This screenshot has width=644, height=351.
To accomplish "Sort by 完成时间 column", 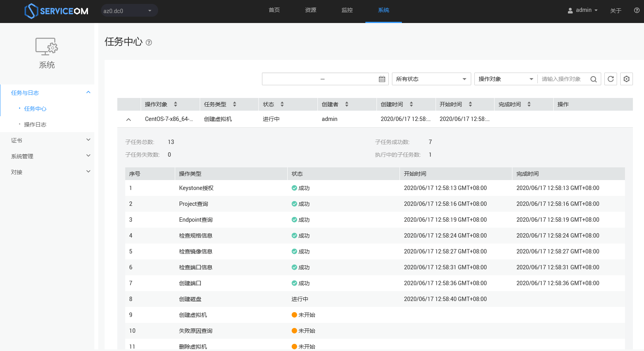I will (529, 104).
